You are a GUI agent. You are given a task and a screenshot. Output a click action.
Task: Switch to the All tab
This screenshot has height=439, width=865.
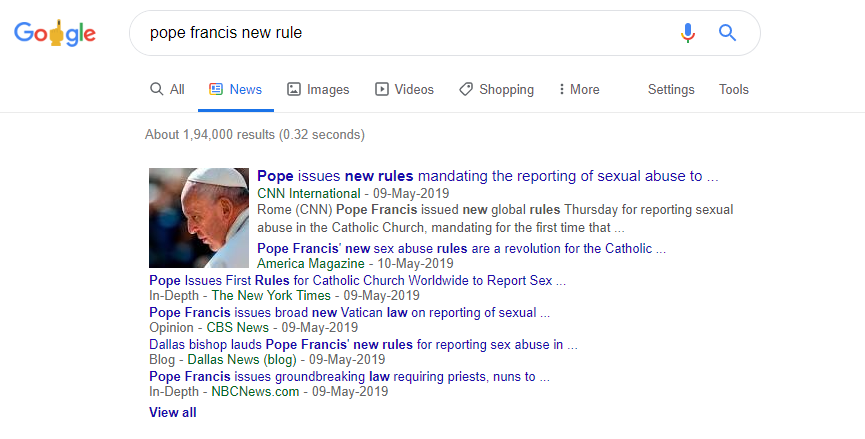(x=167, y=89)
